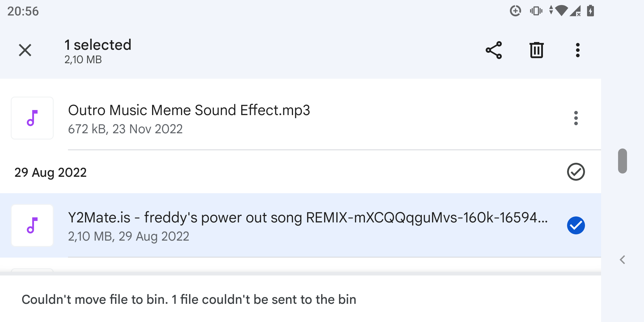
Task: Select all files from 29 Aug 2022
Action: click(x=576, y=172)
